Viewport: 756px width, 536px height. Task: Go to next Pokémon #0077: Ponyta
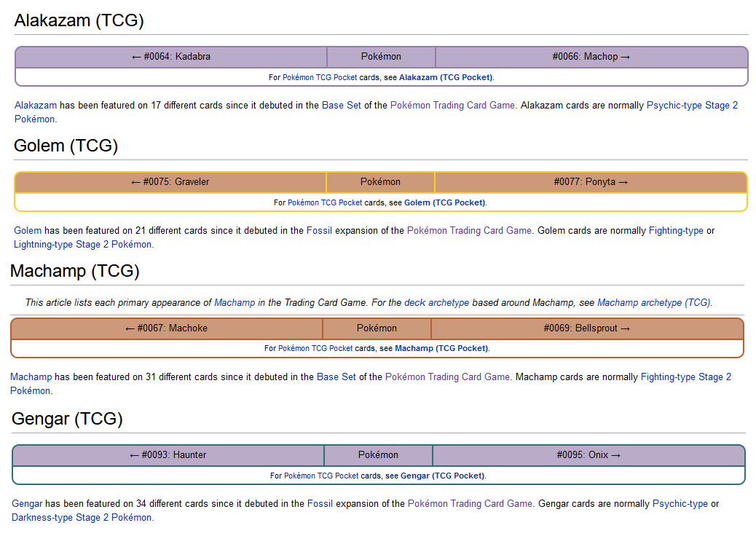(x=591, y=182)
